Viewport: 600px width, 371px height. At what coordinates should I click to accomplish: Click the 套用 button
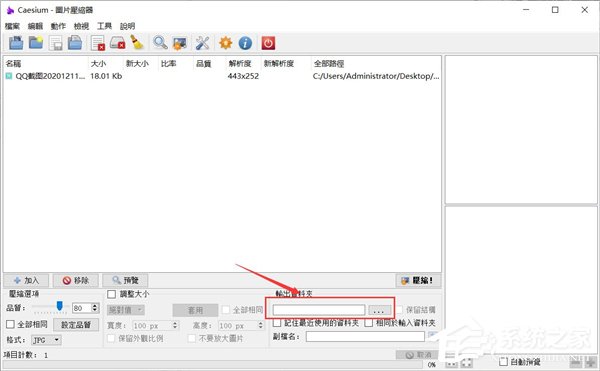pos(196,310)
